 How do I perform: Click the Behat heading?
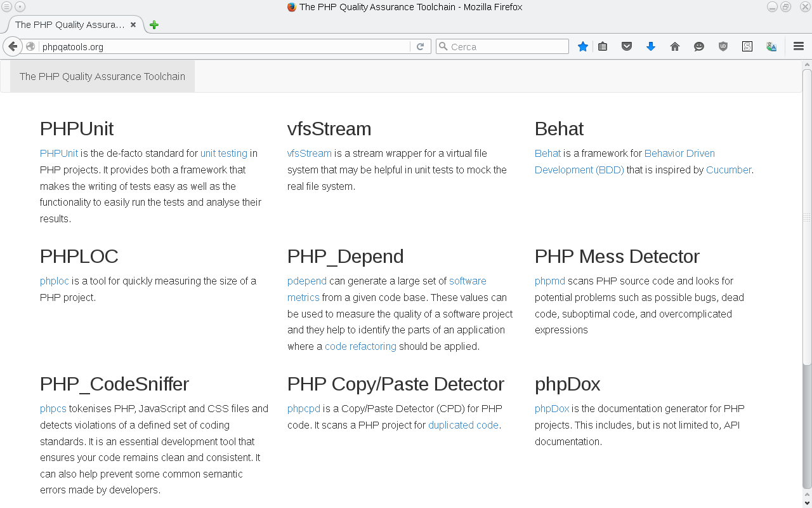[559, 129]
